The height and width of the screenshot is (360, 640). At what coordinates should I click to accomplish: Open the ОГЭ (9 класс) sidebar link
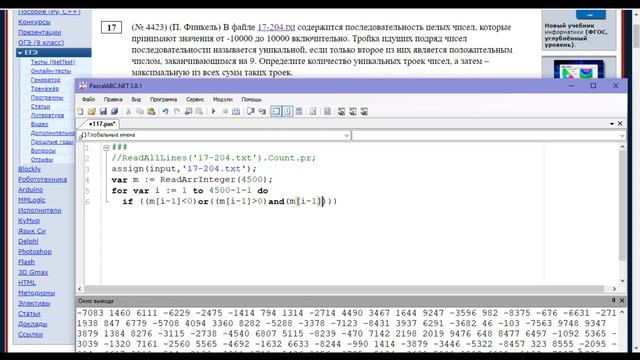pyautogui.click(x=41, y=42)
